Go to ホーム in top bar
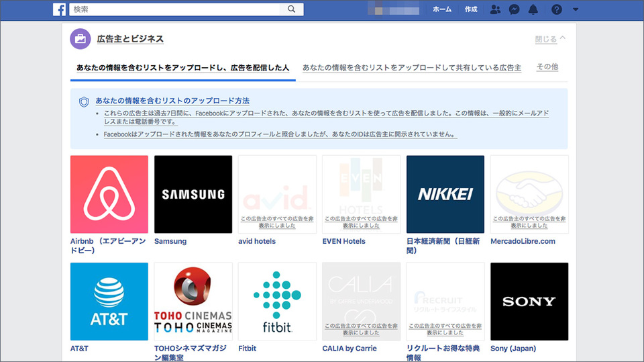 (442, 9)
